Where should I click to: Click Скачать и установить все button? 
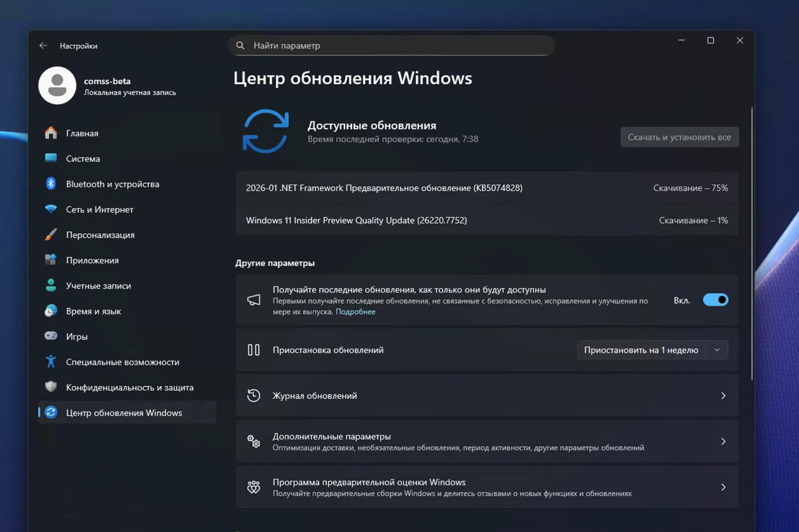[x=679, y=137]
